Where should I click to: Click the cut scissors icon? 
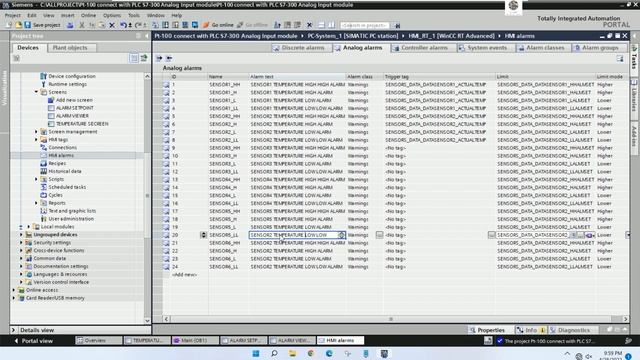point(82,25)
